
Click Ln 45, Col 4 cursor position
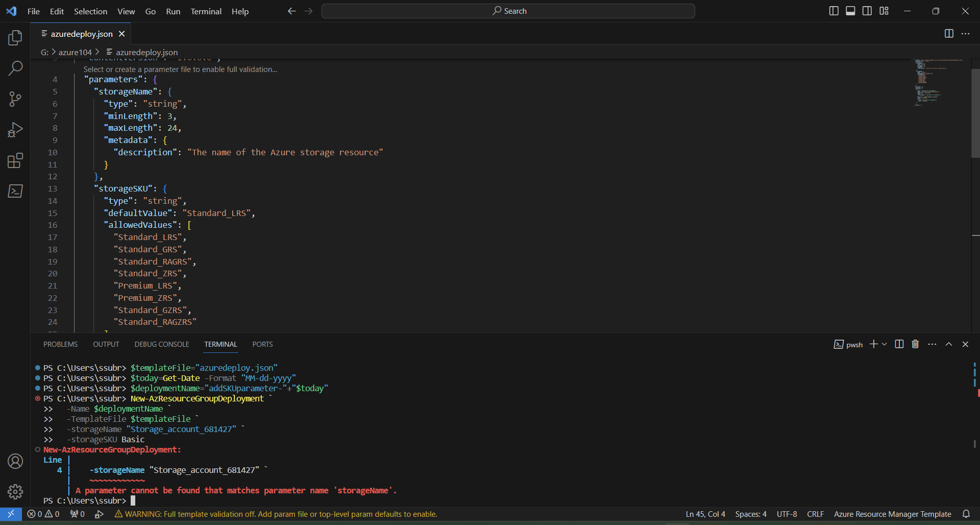click(x=705, y=514)
